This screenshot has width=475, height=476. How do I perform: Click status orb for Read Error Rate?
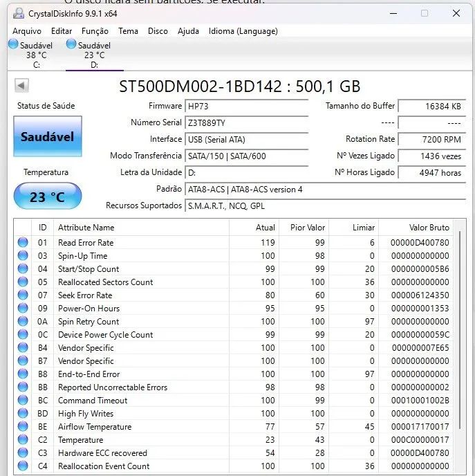tap(23, 242)
